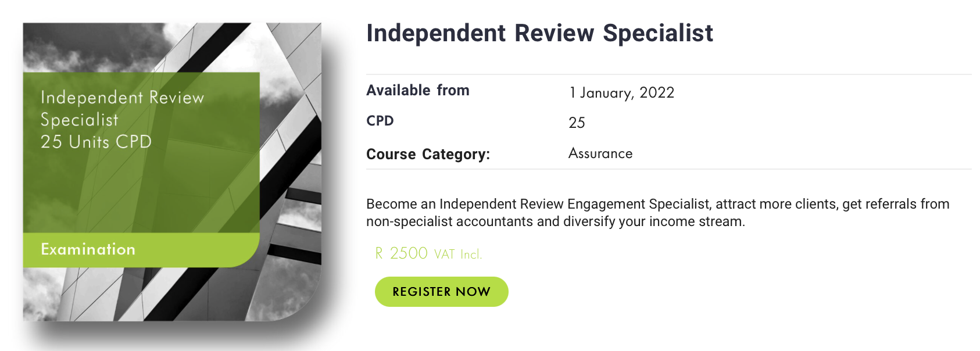Open the Independent Review Specialist course thumbnail

(x=172, y=172)
